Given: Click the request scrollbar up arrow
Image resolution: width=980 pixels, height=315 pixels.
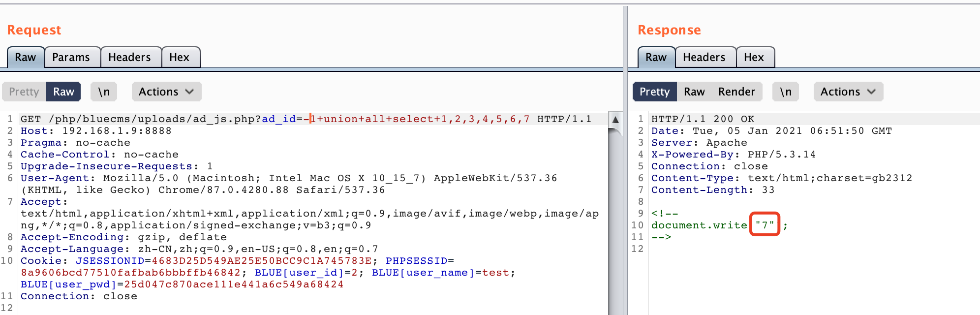Looking at the screenshot, I should point(615,120).
